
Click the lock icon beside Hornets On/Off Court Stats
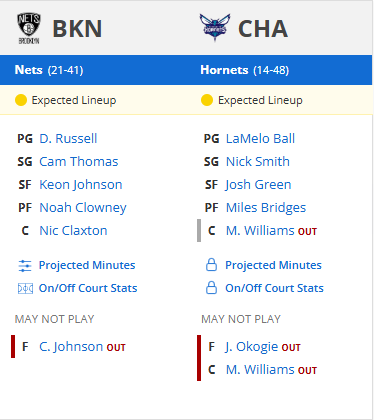[211, 288]
